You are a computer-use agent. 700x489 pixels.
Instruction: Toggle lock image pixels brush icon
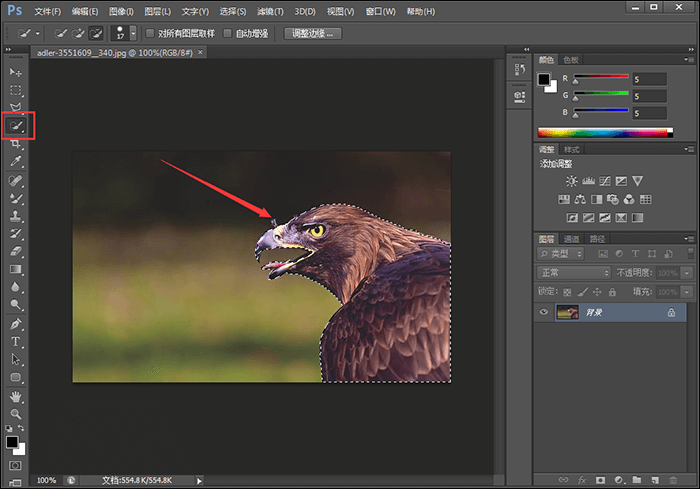[x=582, y=292]
